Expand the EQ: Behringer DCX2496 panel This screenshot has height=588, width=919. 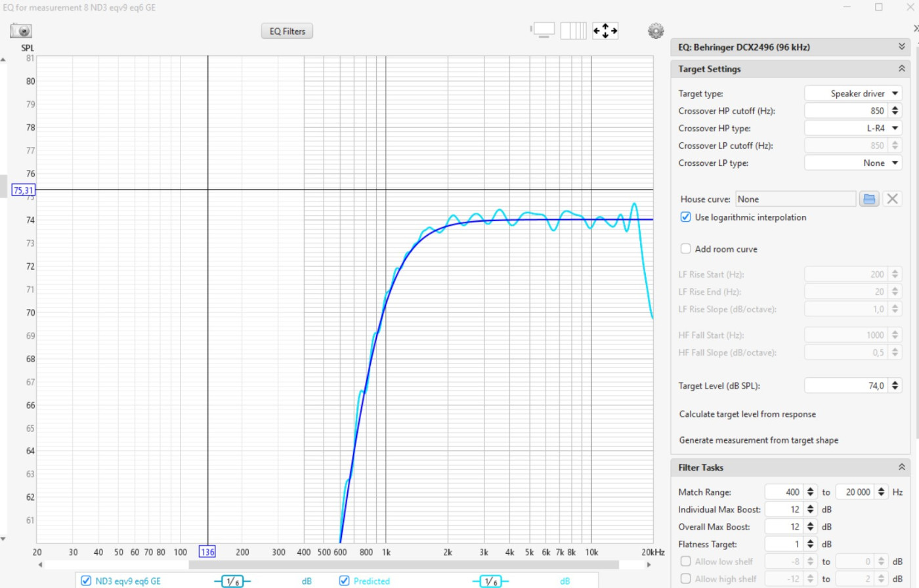coord(901,47)
